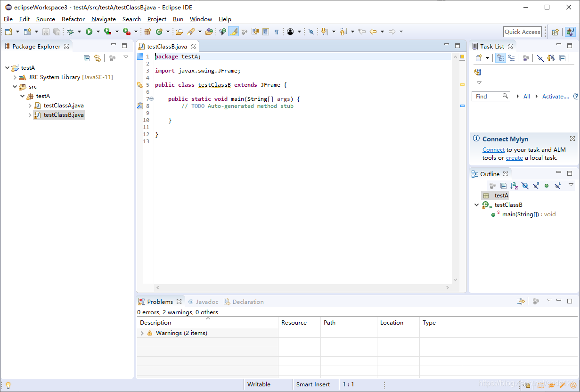The height and width of the screenshot is (392, 580).
Task: Click the Open Perspective icon
Action: (555, 32)
